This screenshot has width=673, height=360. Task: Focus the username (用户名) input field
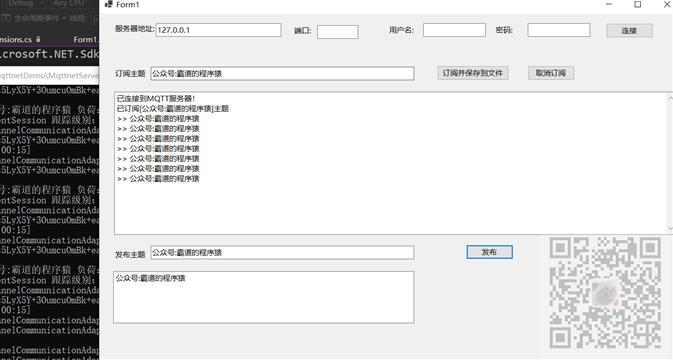tap(454, 30)
